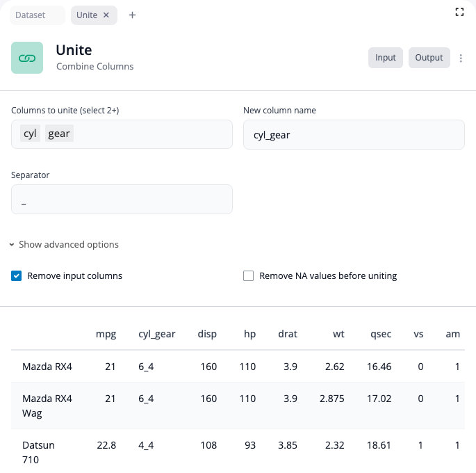476x473 pixels.
Task: Click the mpg column header
Action: (106, 334)
